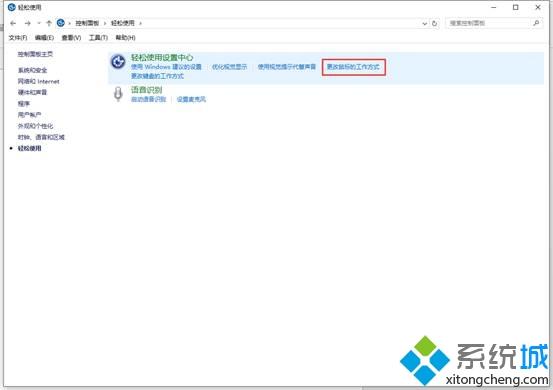
Task: Expand chevron after 轻松使用 breadcrumb
Action: click(140, 23)
